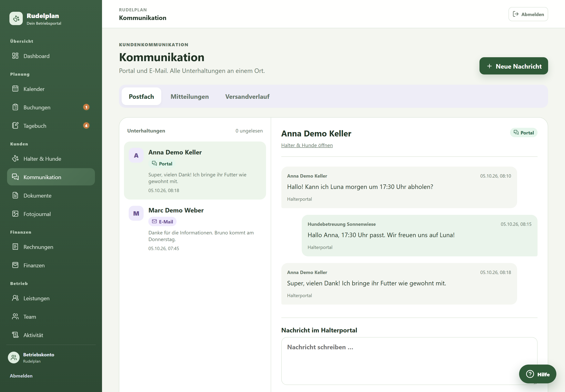
Task: Open the Fotojournal image icon
Action: pos(15,214)
